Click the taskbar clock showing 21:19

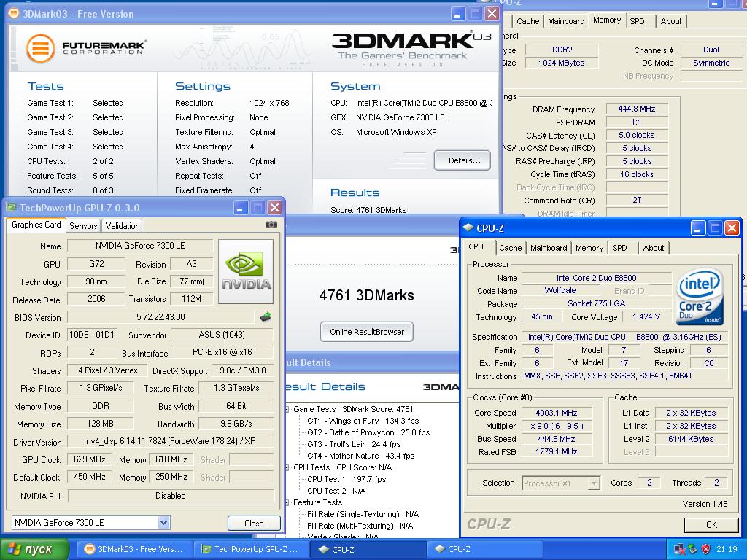[727, 549]
